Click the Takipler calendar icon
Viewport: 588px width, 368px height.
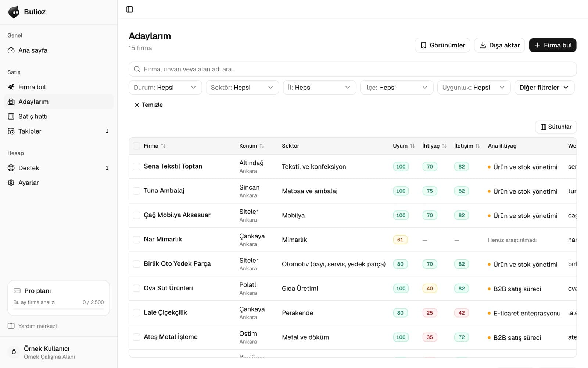[11, 131]
